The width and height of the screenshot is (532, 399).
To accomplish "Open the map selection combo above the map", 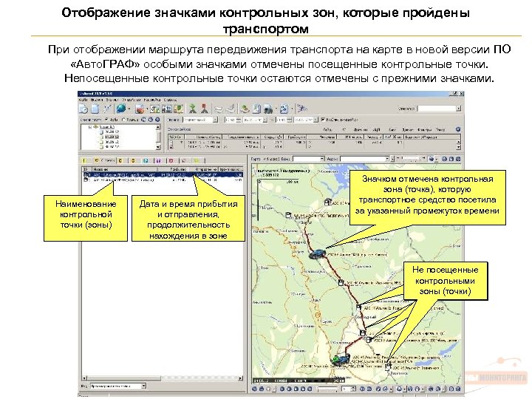I will click(x=309, y=159).
